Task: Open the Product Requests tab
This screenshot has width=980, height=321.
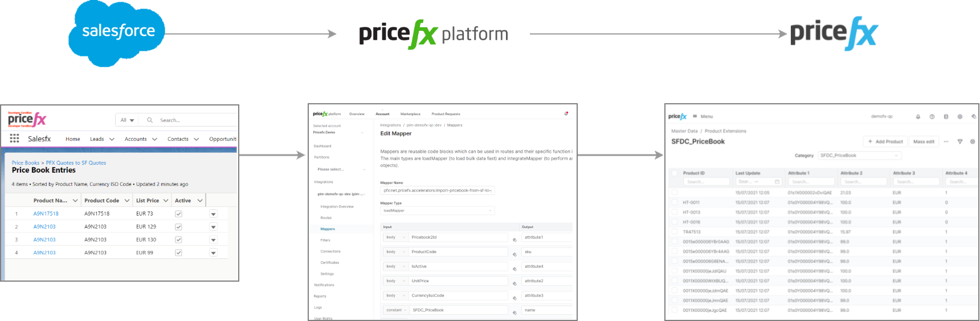Action: point(446,114)
